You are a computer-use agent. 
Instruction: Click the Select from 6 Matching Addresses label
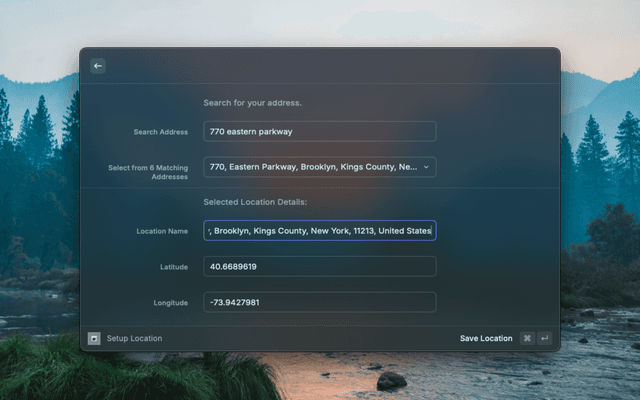(148, 171)
